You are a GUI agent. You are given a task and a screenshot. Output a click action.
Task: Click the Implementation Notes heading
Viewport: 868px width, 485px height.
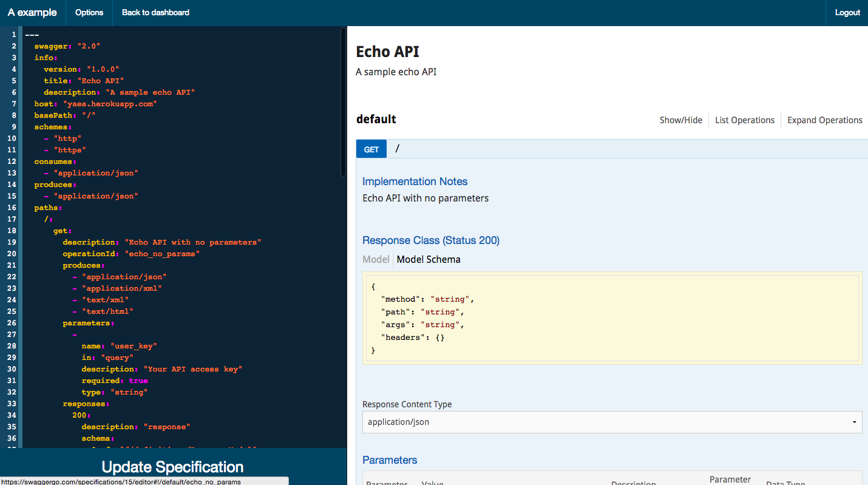[x=415, y=181]
